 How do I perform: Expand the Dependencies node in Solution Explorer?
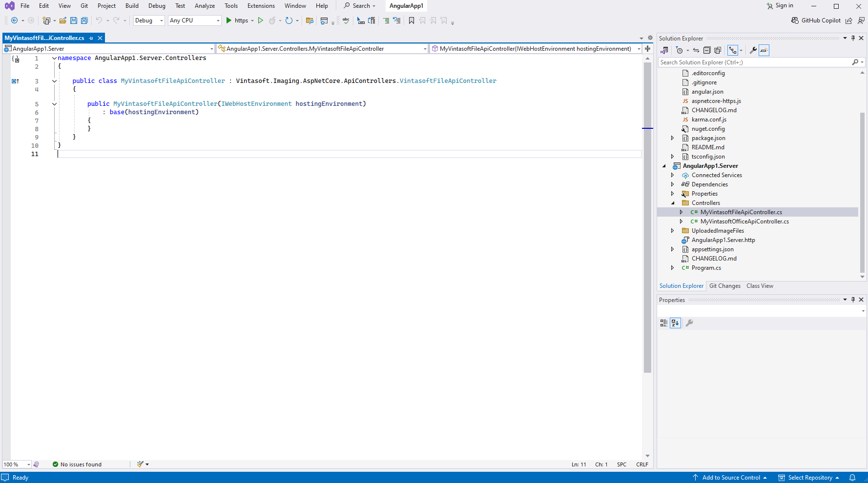pos(673,184)
